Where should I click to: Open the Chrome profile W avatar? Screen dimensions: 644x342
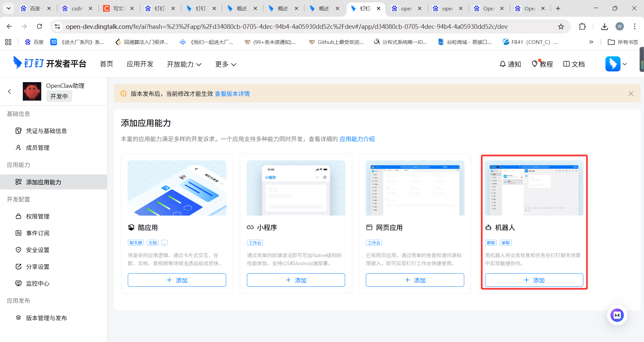pos(620,26)
